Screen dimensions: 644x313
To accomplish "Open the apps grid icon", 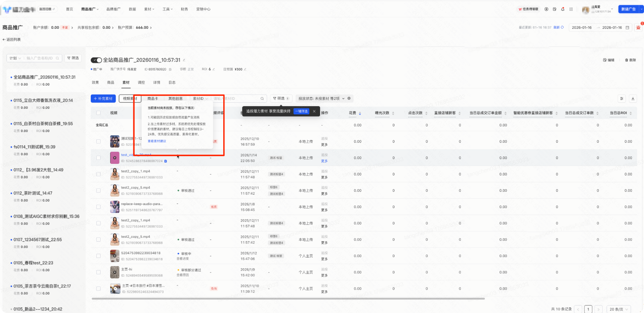I will (571, 9).
